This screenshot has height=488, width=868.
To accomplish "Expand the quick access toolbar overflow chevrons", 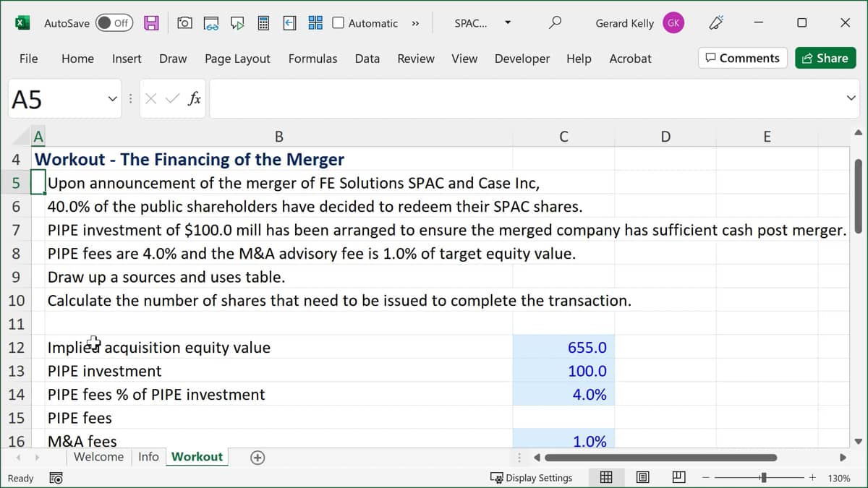I will click(415, 23).
